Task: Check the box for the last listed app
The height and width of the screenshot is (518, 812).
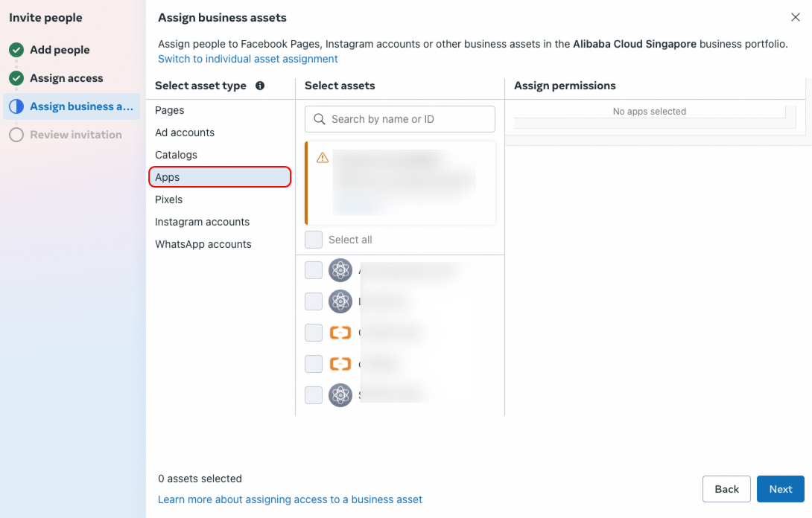Action: [x=314, y=395]
